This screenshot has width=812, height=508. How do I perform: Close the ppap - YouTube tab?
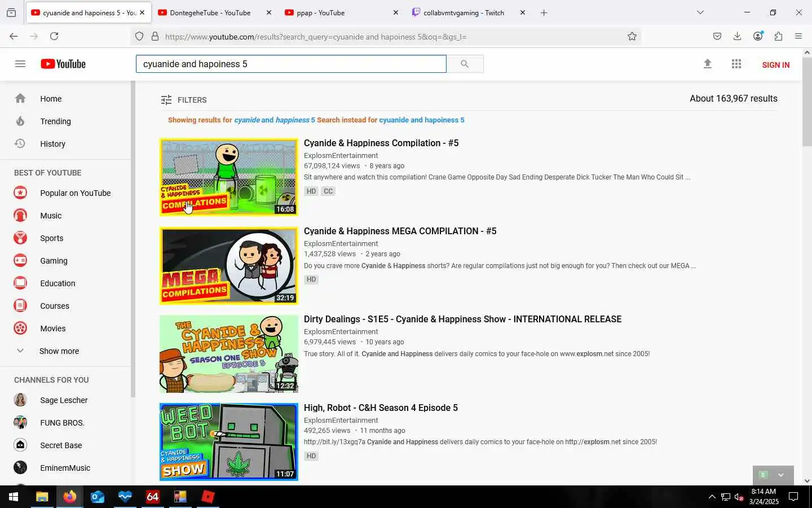click(x=396, y=12)
